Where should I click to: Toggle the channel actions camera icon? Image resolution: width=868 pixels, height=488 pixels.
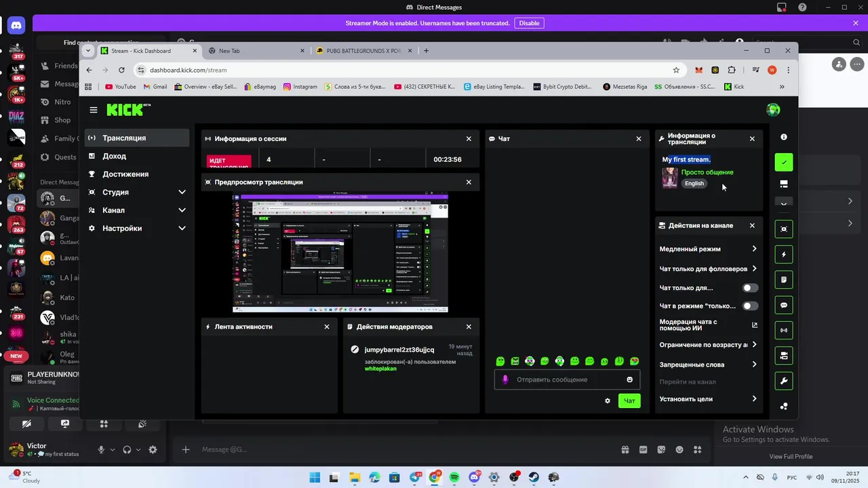pyautogui.click(x=784, y=355)
